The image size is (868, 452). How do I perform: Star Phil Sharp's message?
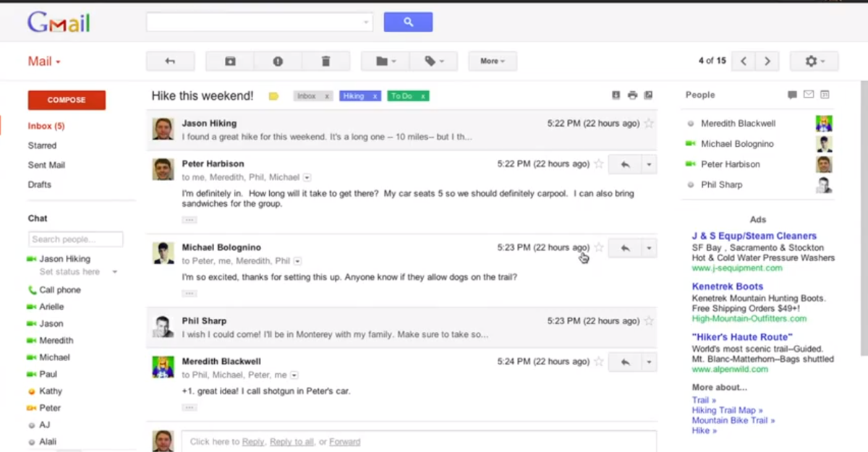[649, 321]
